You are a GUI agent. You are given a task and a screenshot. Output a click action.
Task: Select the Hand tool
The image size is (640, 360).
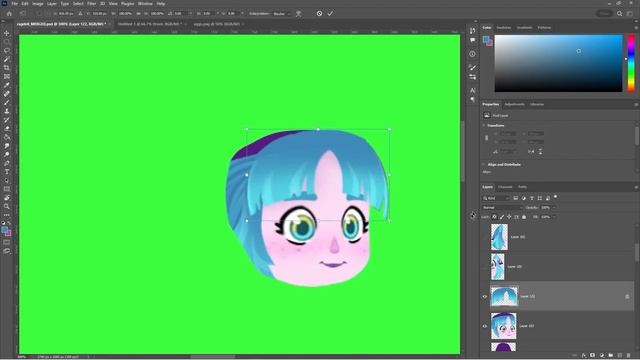(x=7, y=198)
